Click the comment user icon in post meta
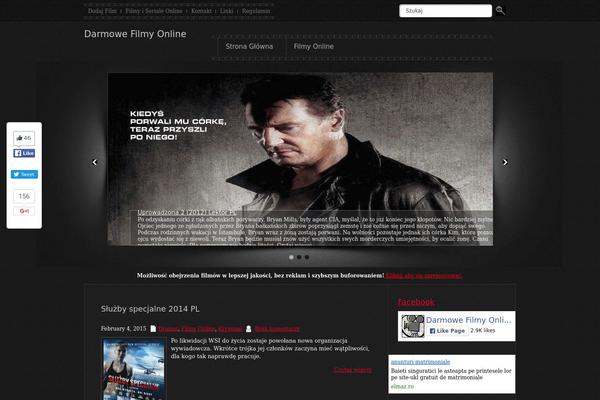Viewport: 600px width, 400px height. (x=248, y=329)
